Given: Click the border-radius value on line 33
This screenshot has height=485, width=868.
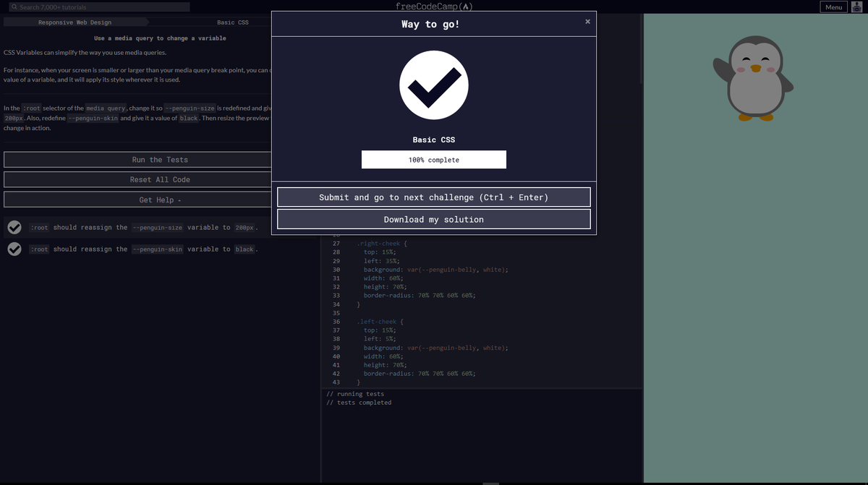Looking at the screenshot, I should click(x=446, y=296).
